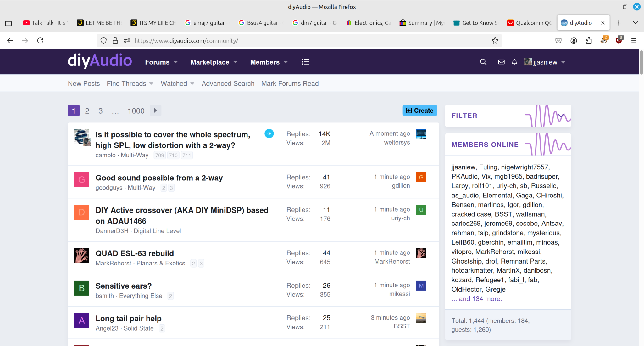The height and width of the screenshot is (346, 644).
Task: Click '... and 134 more.' members link
Action: (477, 299)
